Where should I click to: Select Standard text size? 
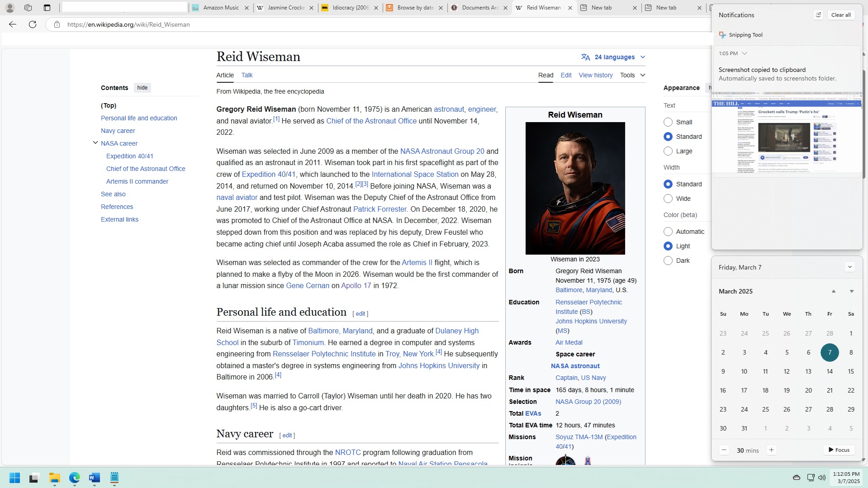pos(668,137)
